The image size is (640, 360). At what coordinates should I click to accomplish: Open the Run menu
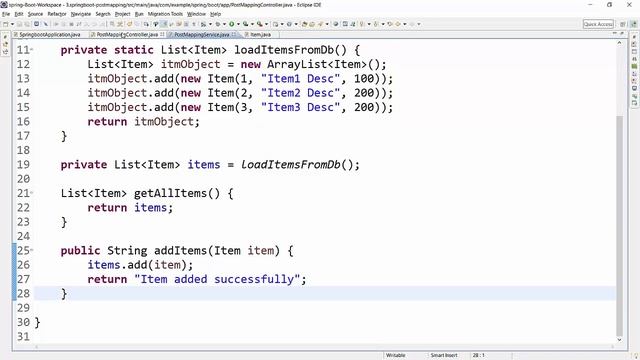click(x=139, y=14)
